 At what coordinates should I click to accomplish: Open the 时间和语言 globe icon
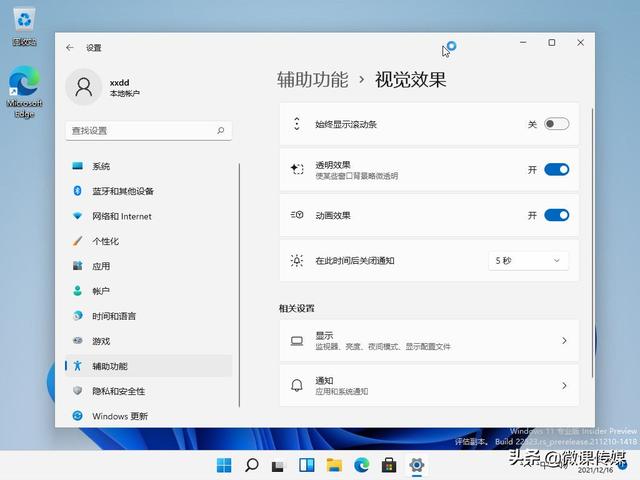coord(78,316)
